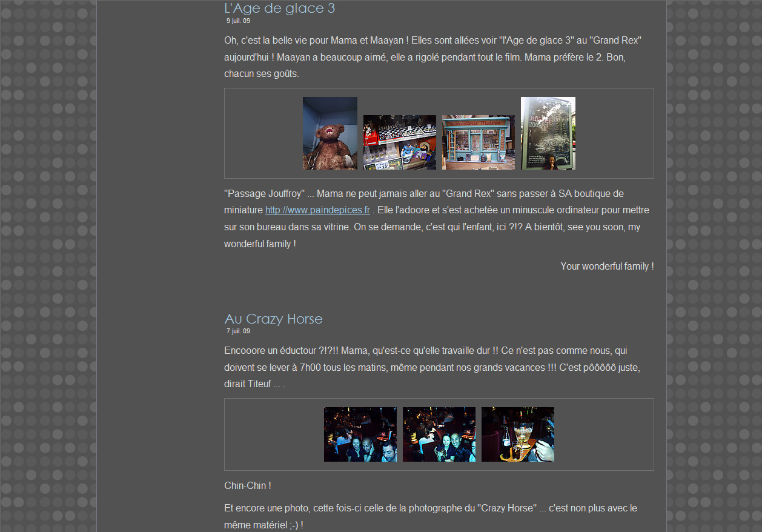The height and width of the screenshot is (532, 762).
Task: Click the "Chin-Chin !" caption text
Action: [x=248, y=486]
